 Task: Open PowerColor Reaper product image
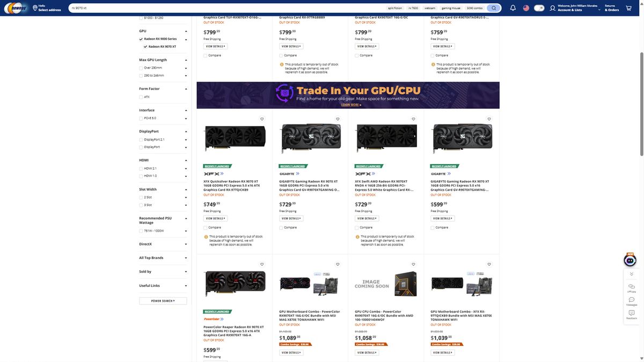(x=235, y=284)
